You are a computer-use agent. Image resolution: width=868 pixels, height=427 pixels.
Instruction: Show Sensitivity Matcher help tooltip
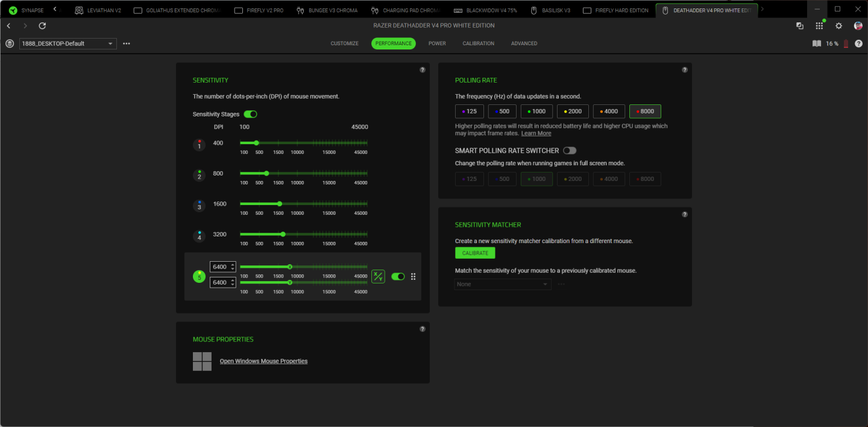[x=685, y=214]
